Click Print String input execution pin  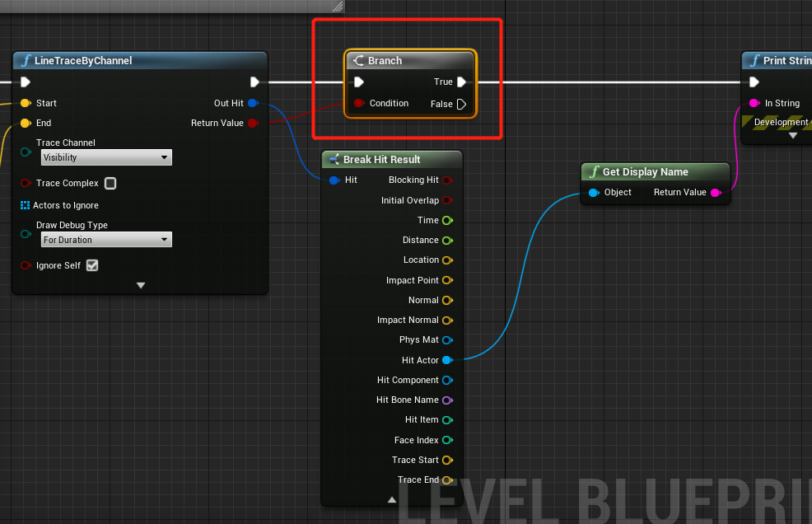[754, 82]
